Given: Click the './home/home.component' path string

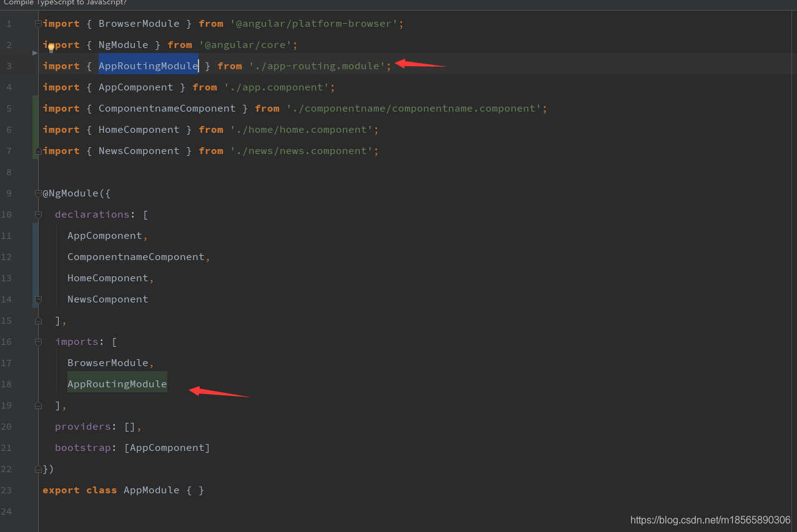Looking at the screenshot, I should (301, 130).
